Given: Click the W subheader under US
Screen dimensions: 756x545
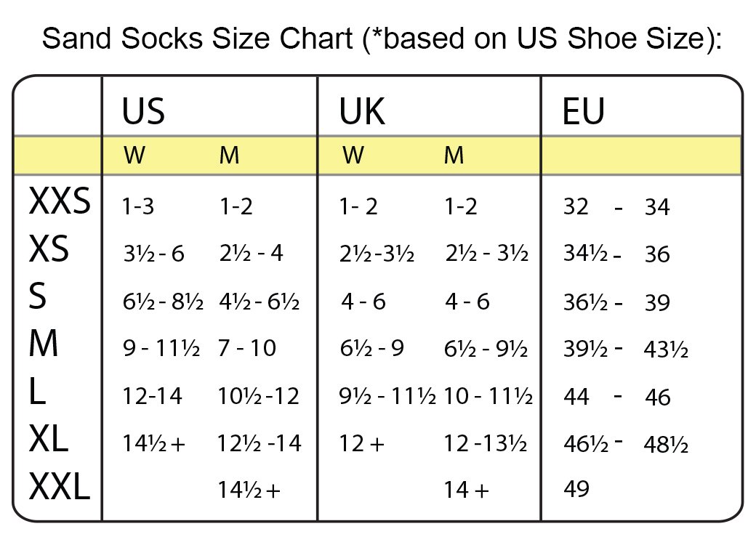Looking at the screenshot, I should [x=134, y=156].
